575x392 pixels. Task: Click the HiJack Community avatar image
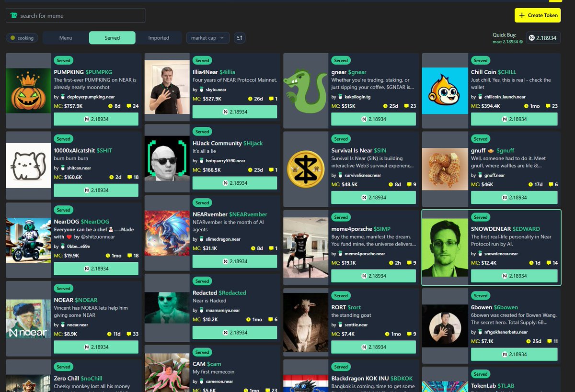[x=167, y=158]
